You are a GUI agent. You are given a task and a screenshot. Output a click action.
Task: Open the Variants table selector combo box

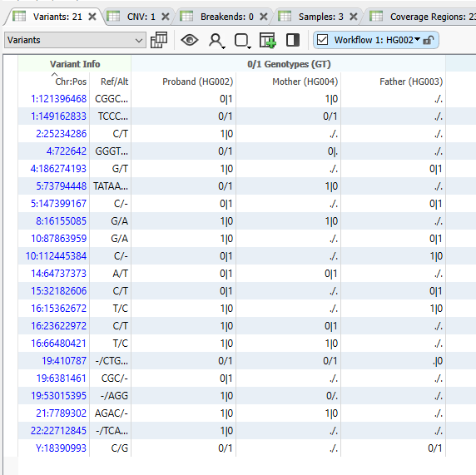(75, 40)
